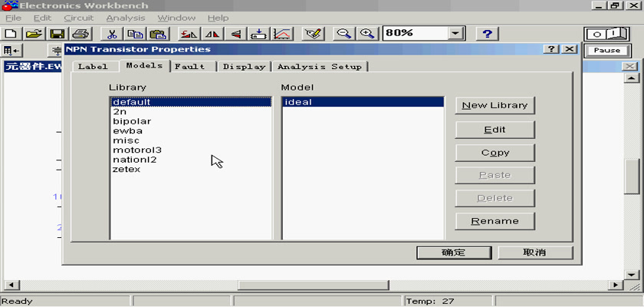The image size is (644, 307).
Task: Open the File menu
Action: click(13, 18)
